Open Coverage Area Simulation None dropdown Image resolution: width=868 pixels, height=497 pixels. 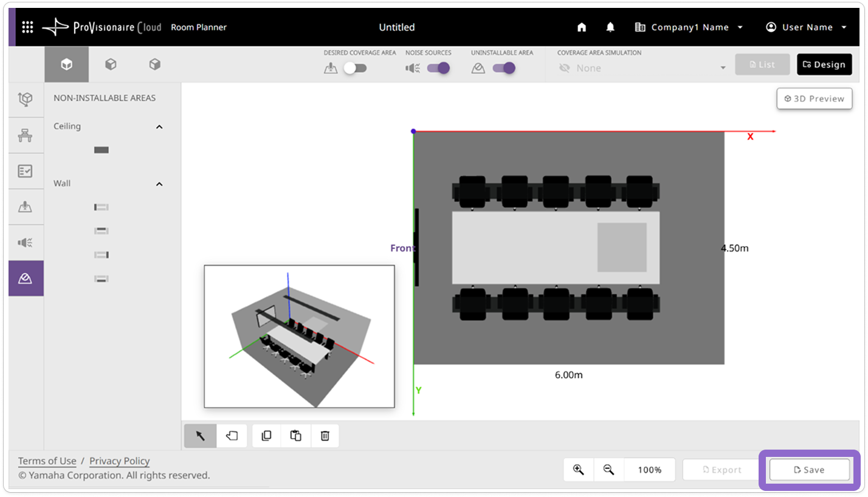[x=641, y=68]
